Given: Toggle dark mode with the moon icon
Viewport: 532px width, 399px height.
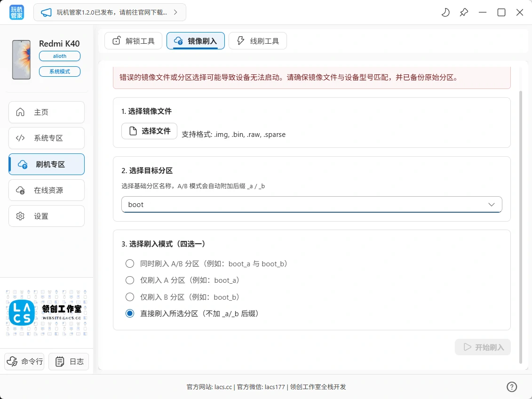Looking at the screenshot, I should click(445, 13).
